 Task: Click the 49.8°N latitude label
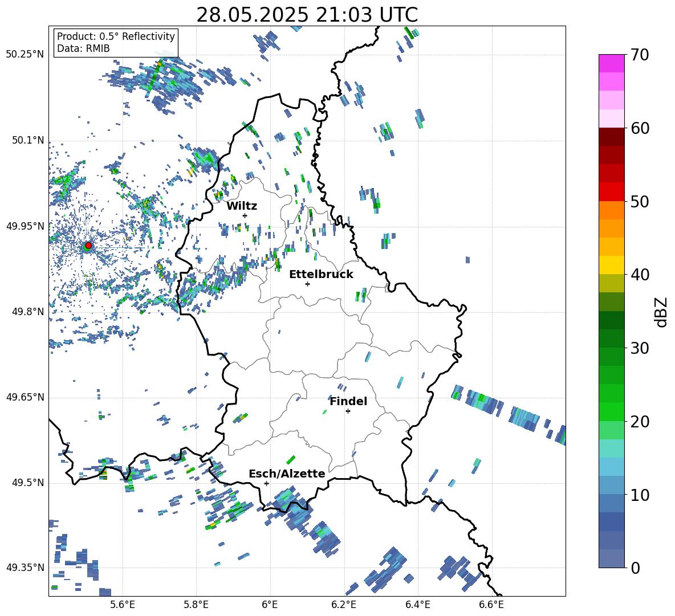point(28,312)
